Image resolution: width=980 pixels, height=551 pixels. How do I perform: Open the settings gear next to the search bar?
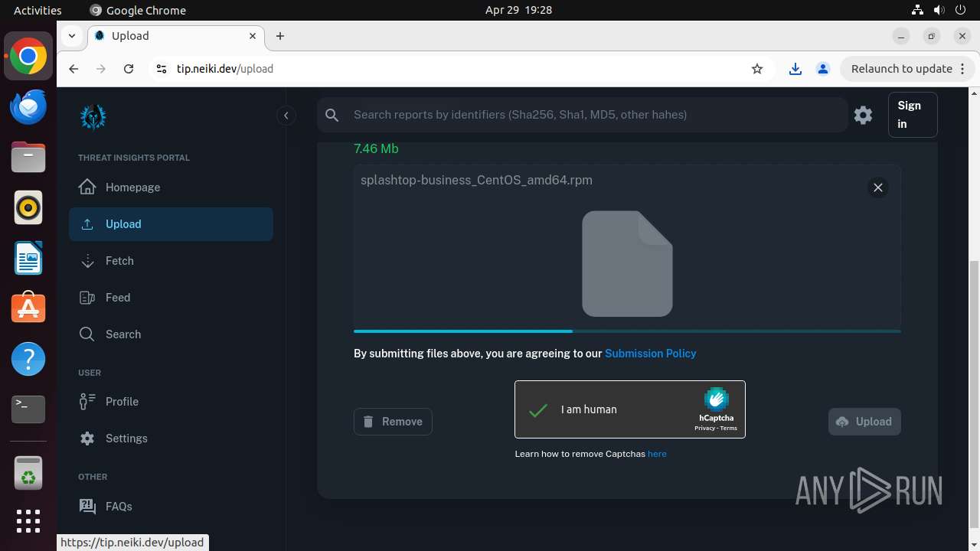864,115
